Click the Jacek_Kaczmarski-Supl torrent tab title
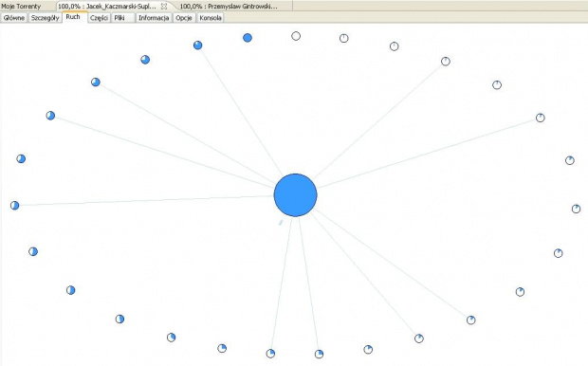588x366 pixels. click(107, 7)
